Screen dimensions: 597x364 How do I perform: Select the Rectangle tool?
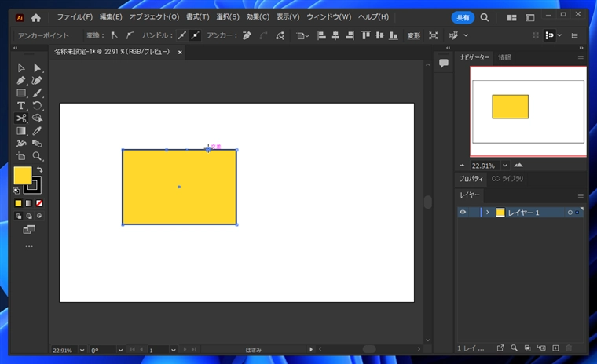pyautogui.click(x=21, y=93)
